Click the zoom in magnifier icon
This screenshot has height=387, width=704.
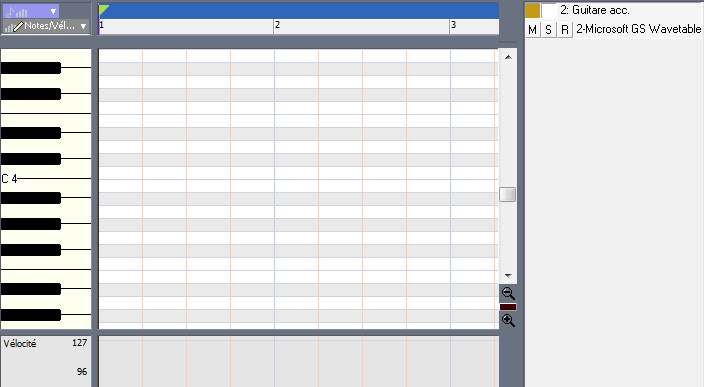[x=508, y=320]
